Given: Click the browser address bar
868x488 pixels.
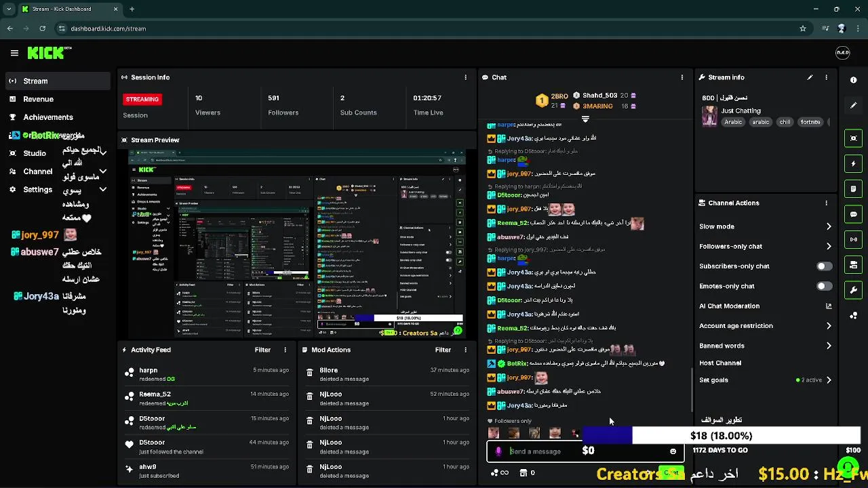Looking at the screenshot, I should coord(427,28).
